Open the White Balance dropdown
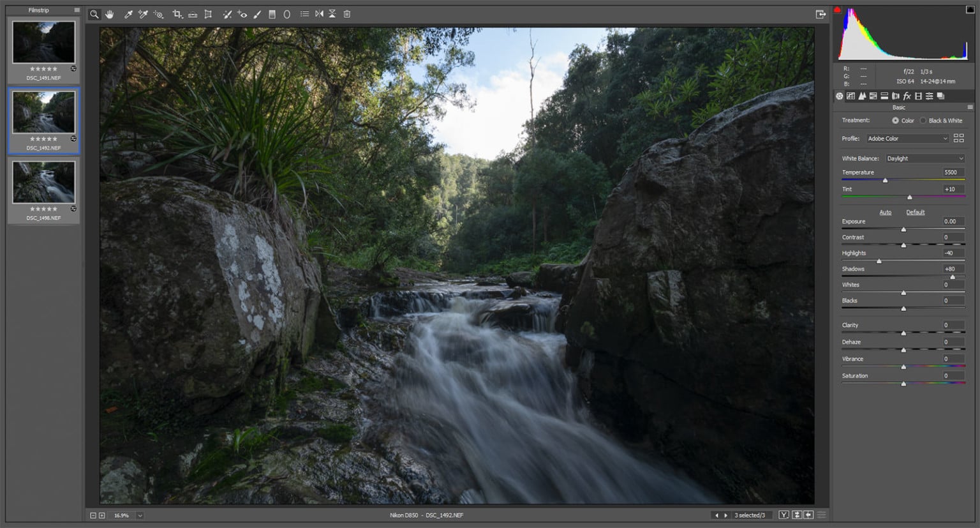 [924, 158]
